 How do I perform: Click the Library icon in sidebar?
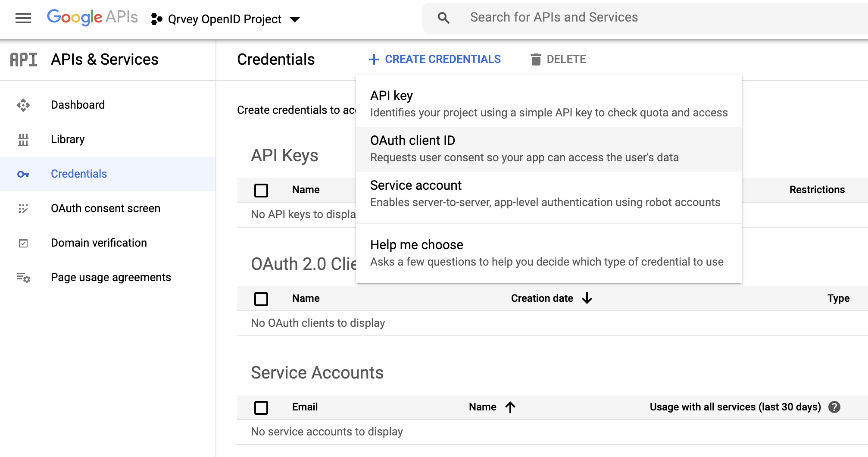[x=23, y=139]
